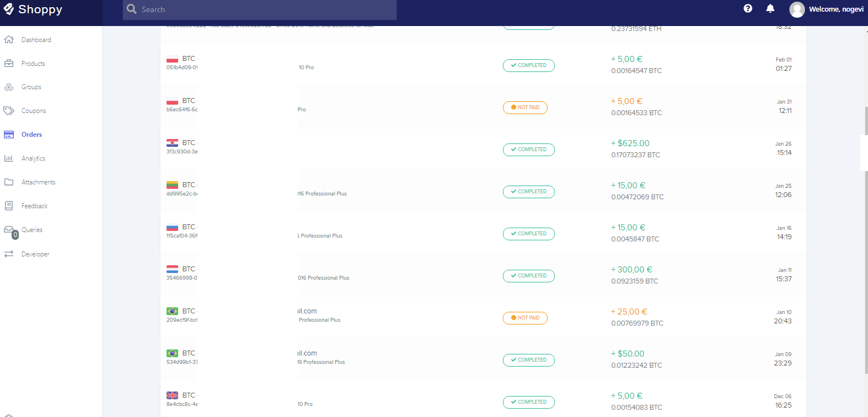Open Coupons in the sidebar
Viewport: 868px width, 417px height.
pos(34,111)
